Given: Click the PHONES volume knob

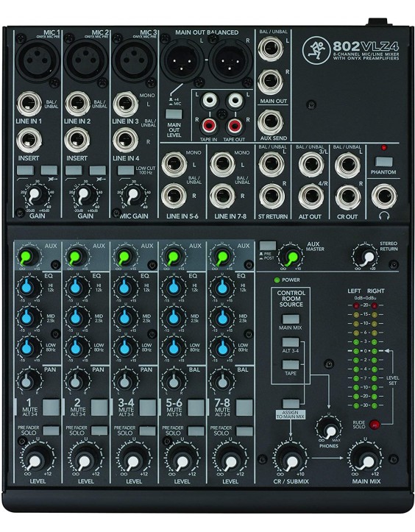Looking at the screenshot, I should point(329,429).
